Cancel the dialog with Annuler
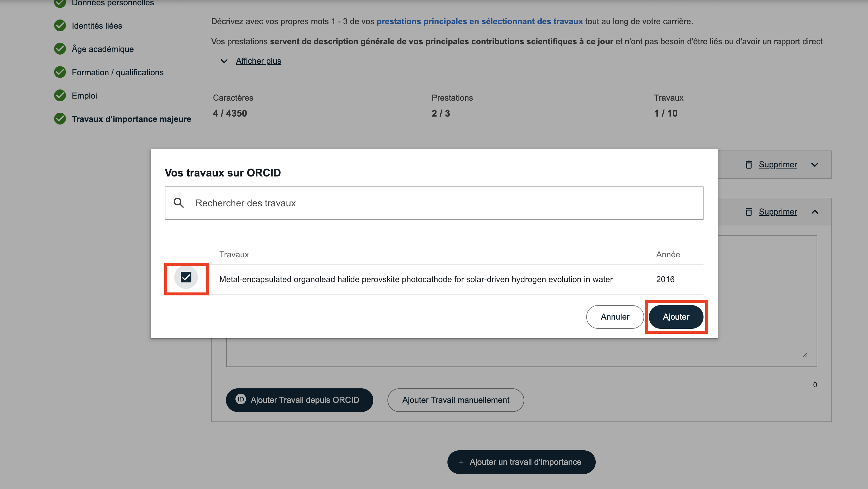 tap(615, 317)
